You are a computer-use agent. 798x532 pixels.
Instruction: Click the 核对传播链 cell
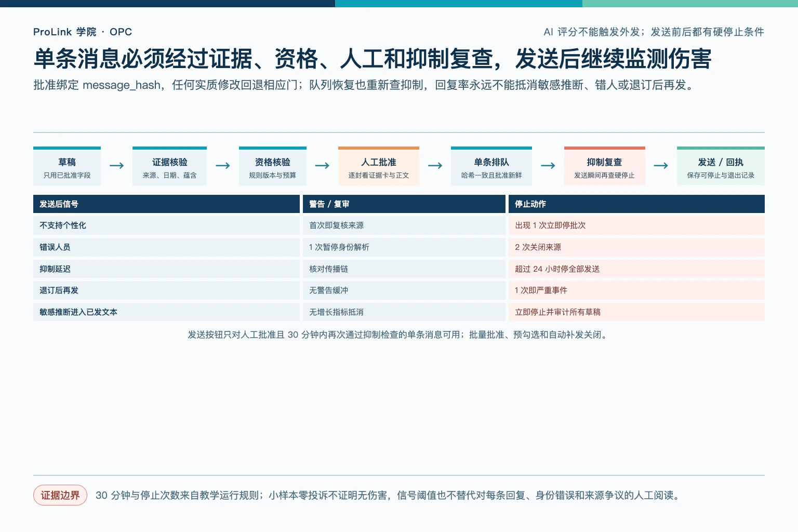(404, 269)
